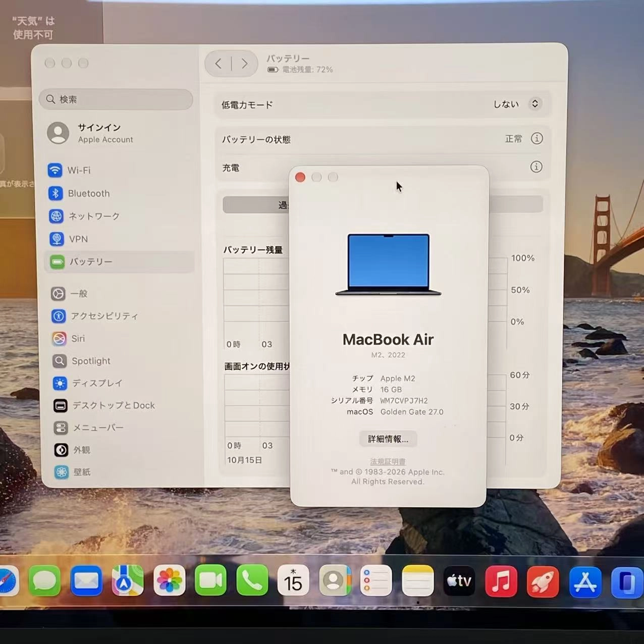Close the MacBook Air about window

(x=300, y=177)
